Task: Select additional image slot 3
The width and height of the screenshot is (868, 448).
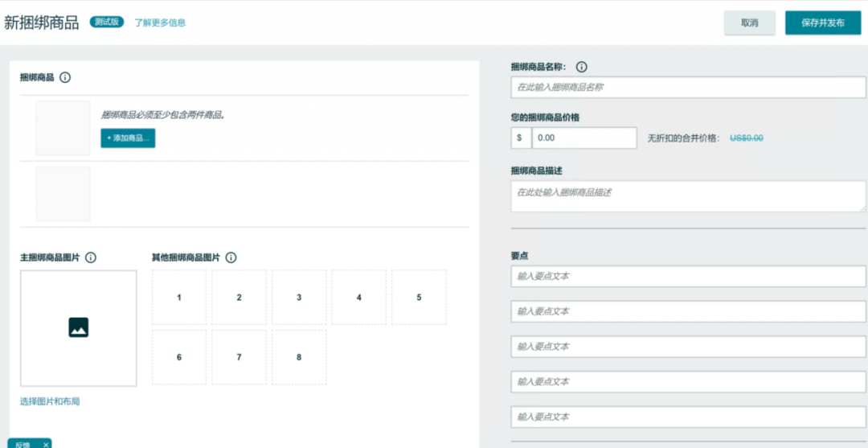Action: (299, 298)
